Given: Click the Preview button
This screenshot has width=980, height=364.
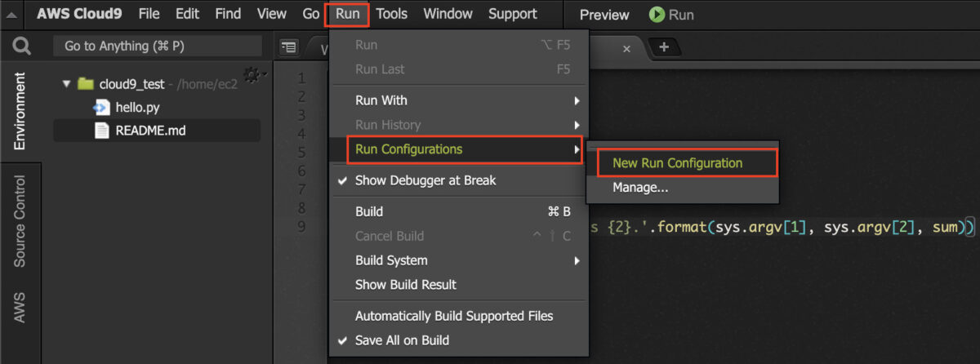Looking at the screenshot, I should click(x=604, y=15).
